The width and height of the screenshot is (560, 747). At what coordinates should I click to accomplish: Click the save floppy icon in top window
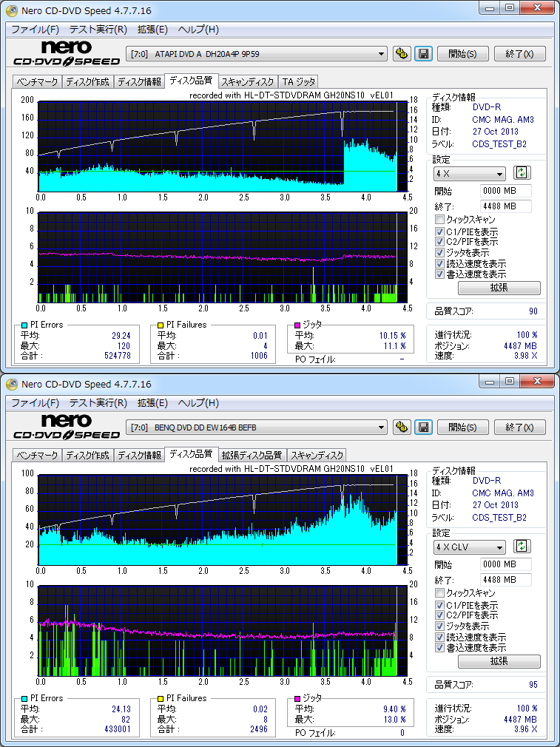423,54
